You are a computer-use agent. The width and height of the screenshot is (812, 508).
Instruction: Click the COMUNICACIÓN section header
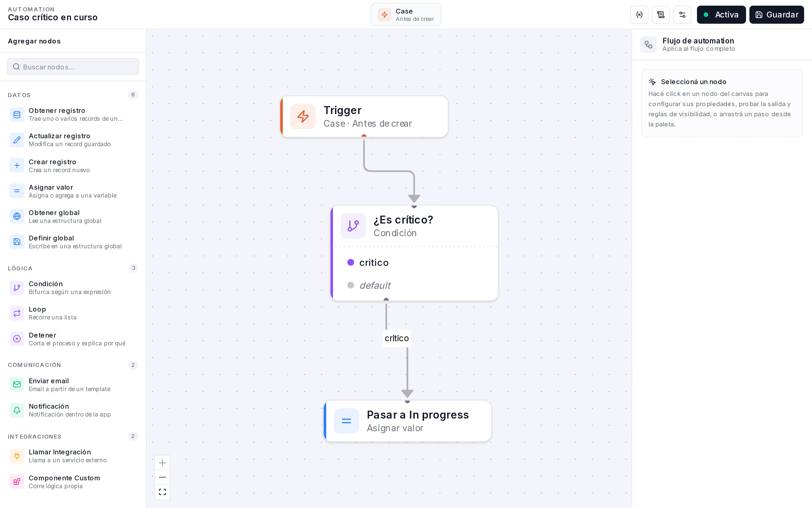35,365
